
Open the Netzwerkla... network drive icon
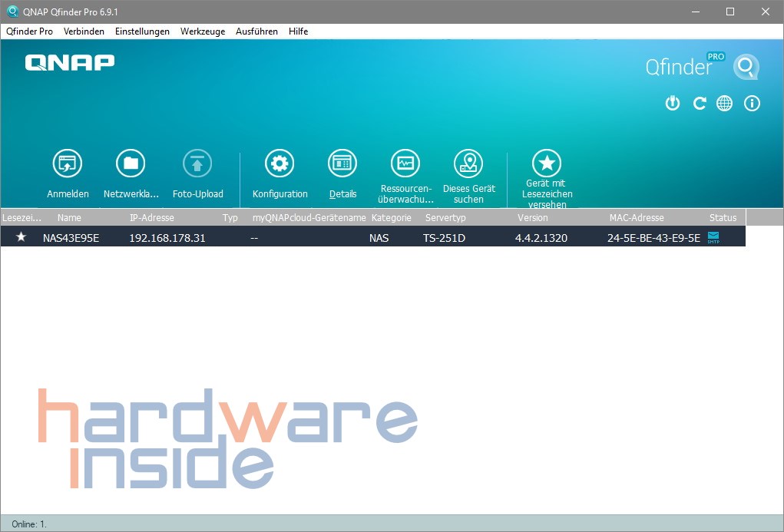click(131, 164)
